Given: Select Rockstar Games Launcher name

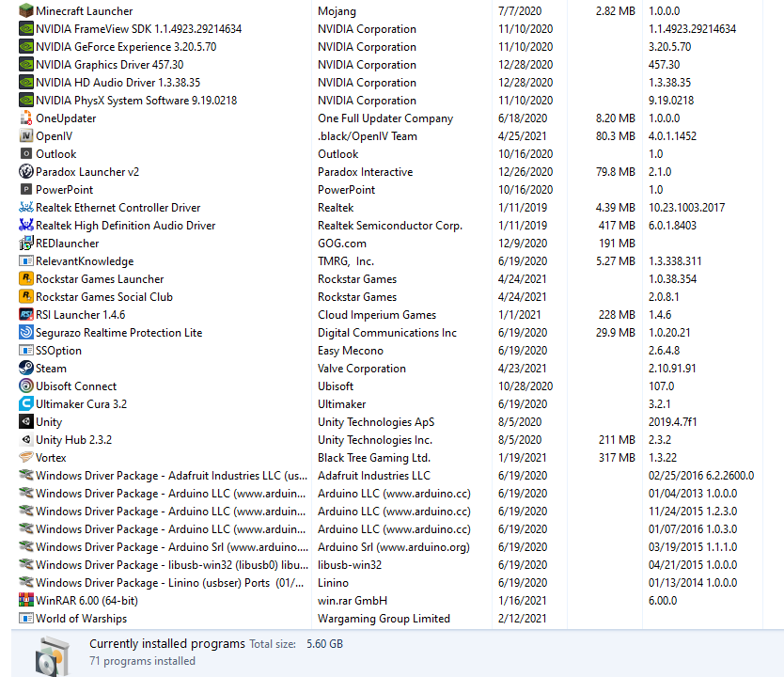Looking at the screenshot, I should (100, 278).
